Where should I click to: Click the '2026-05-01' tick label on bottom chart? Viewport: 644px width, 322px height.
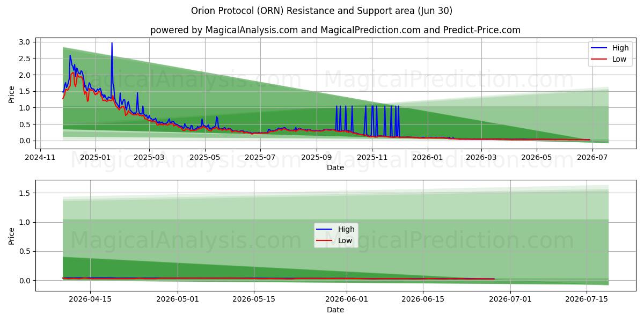coord(177,300)
